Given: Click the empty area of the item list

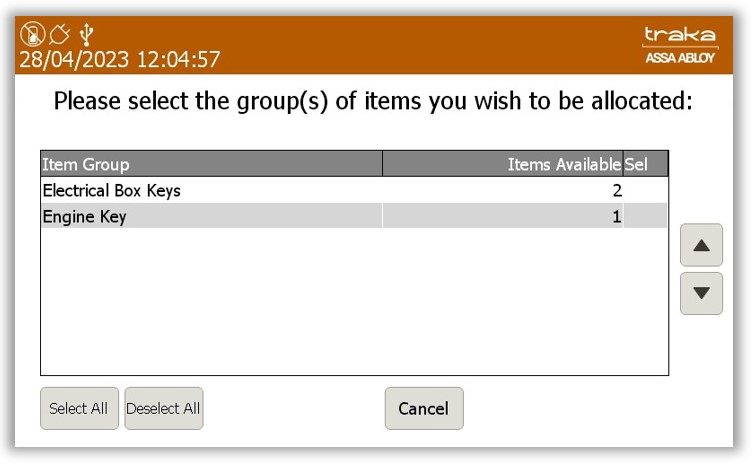Looking at the screenshot, I should [354, 301].
